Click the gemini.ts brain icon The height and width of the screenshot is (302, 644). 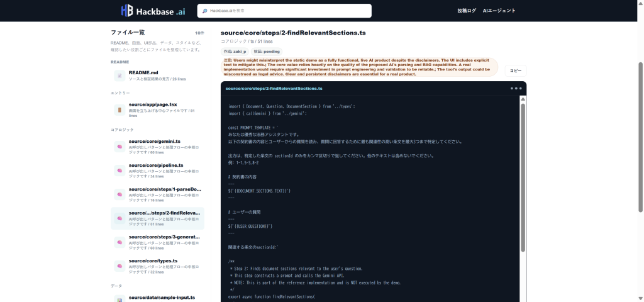coord(119,147)
